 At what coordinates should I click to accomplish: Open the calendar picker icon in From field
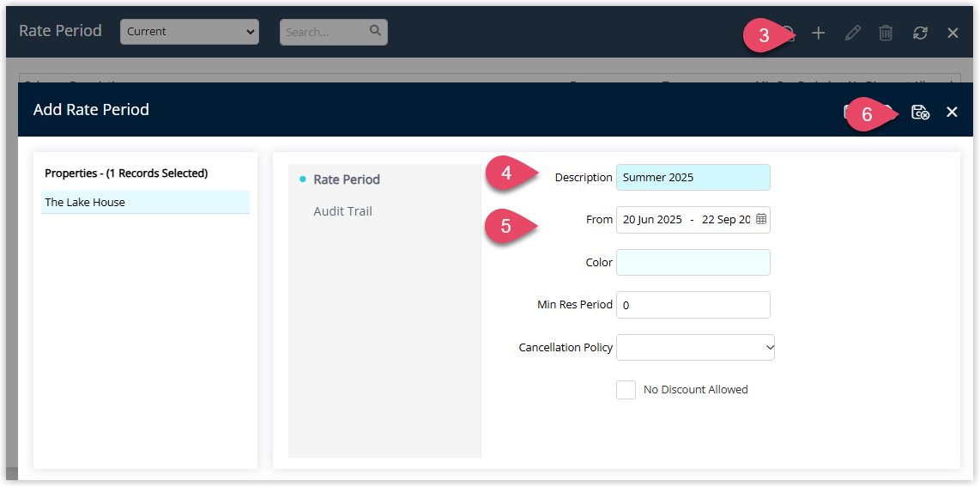[x=760, y=219]
